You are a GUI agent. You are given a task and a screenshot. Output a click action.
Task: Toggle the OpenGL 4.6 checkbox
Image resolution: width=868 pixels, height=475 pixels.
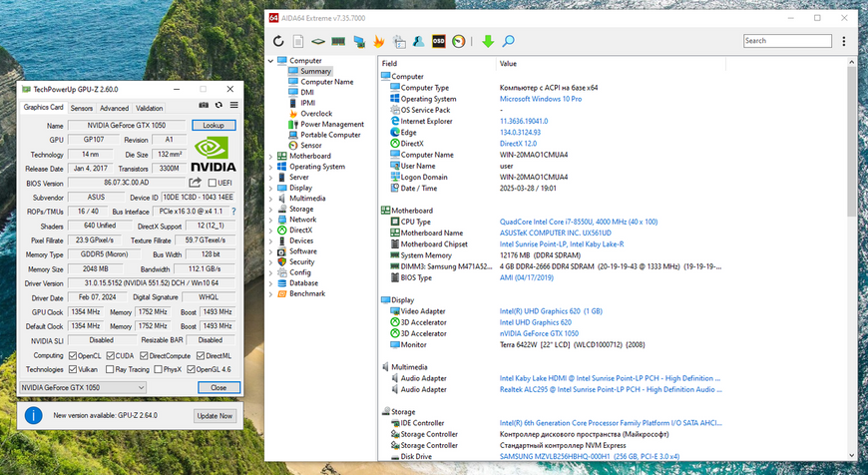tap(191, 369)
